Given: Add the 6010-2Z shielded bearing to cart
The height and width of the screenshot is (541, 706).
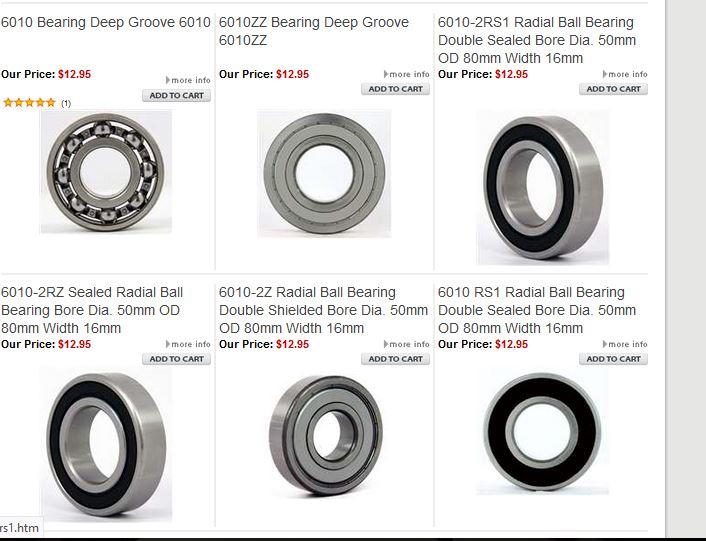Looking at the screenshot, I should [395, 359].
